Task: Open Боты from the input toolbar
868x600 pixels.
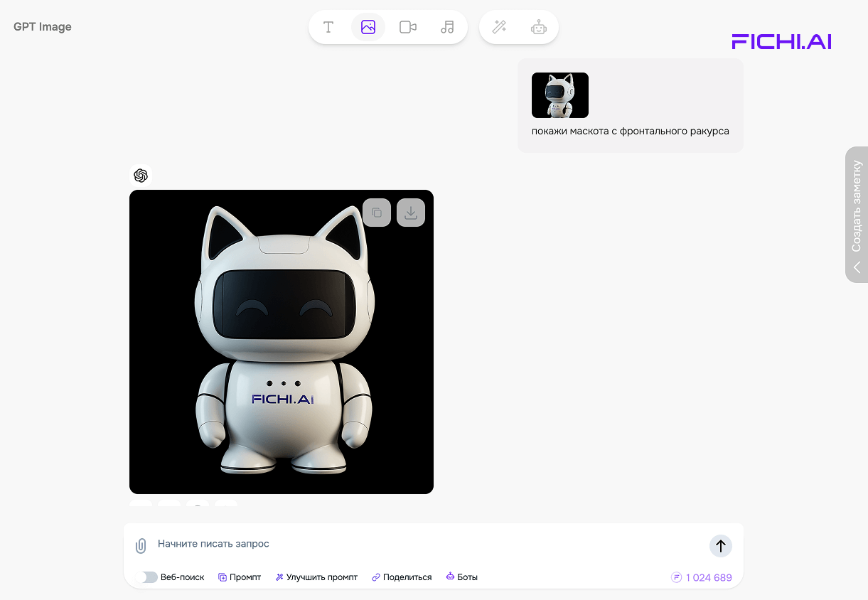Action: tap(461, 577)
